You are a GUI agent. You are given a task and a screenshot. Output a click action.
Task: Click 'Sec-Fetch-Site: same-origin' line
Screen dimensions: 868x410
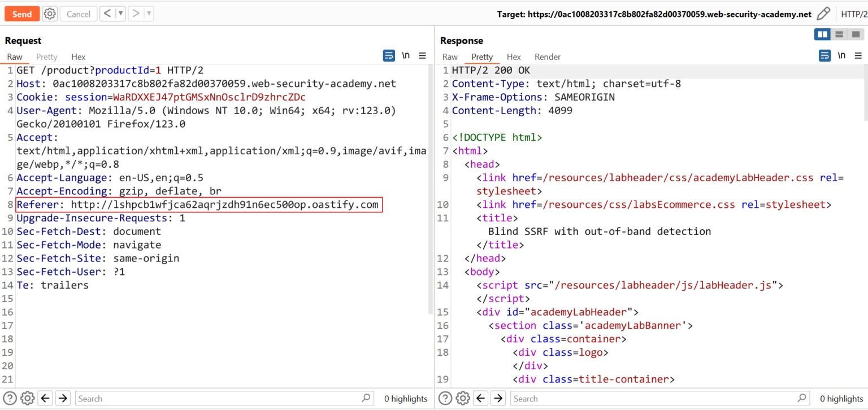(98, 258)
